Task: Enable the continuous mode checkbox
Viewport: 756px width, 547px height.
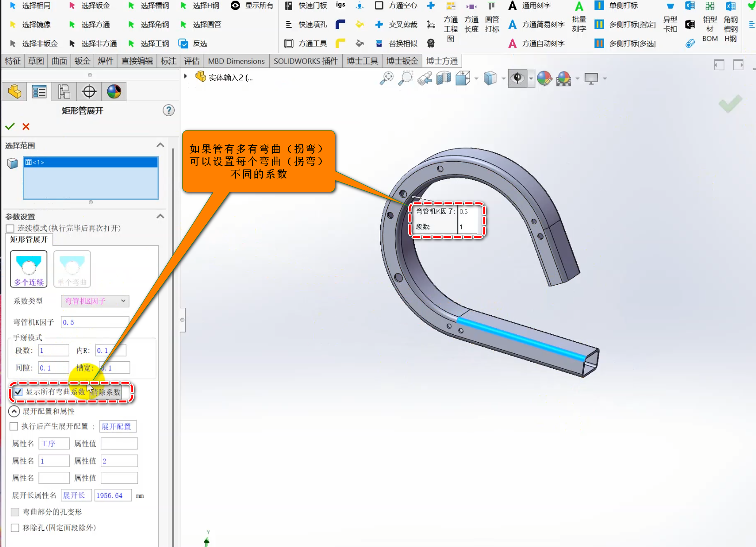Action: pos(10,228)
